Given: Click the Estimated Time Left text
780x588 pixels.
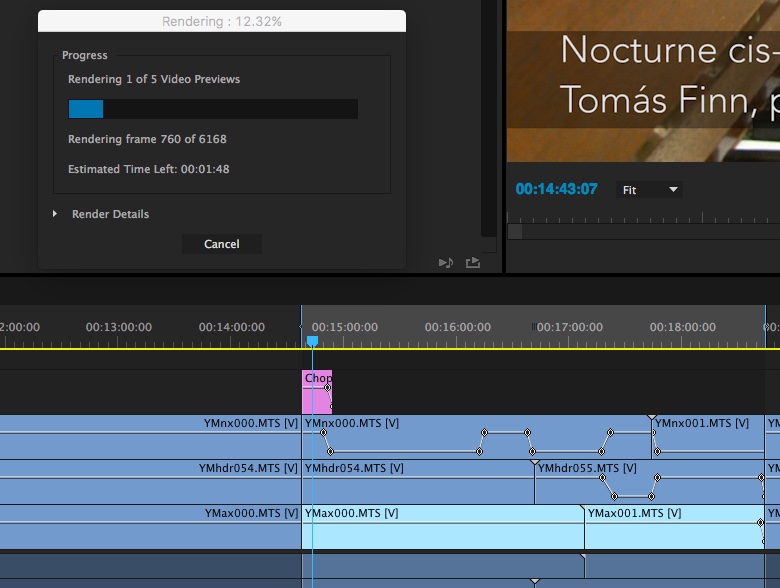Looking at the screenshot, I should [x=149, y=169].
